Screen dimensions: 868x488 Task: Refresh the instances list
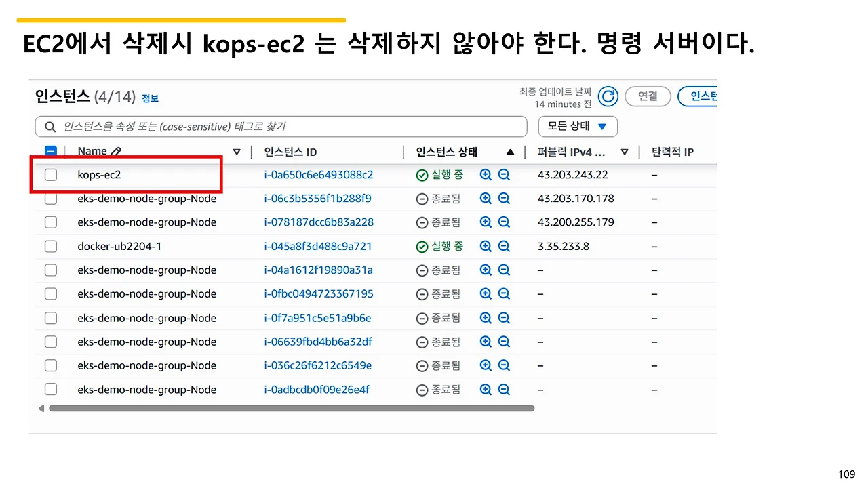pyautogui.click(x=608, y=97)
